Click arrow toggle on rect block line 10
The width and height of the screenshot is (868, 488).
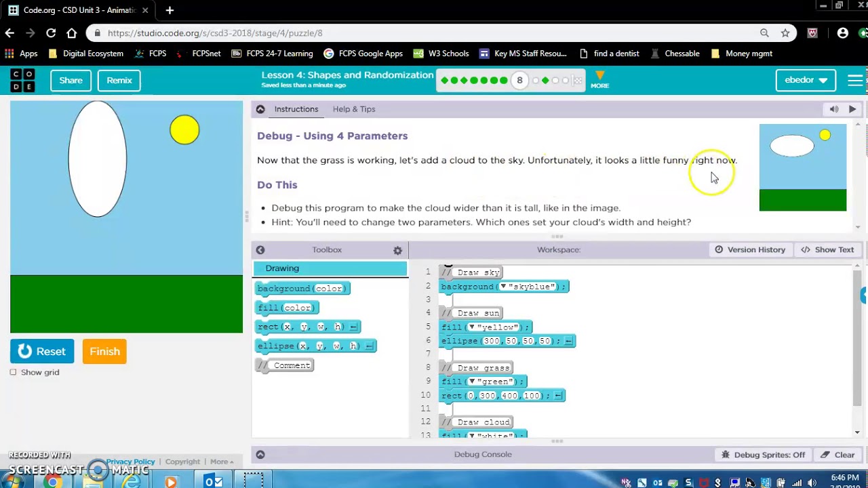tap(559, 395)
